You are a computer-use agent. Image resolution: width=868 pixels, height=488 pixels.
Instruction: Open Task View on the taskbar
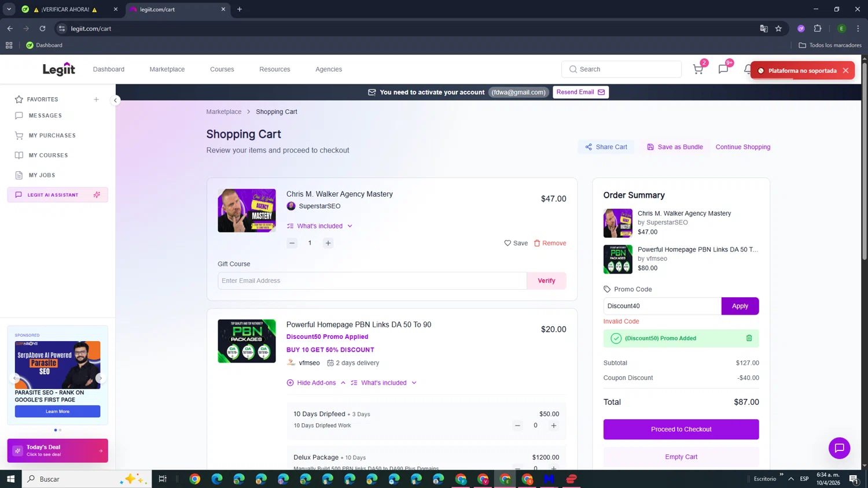coord(163,479)
